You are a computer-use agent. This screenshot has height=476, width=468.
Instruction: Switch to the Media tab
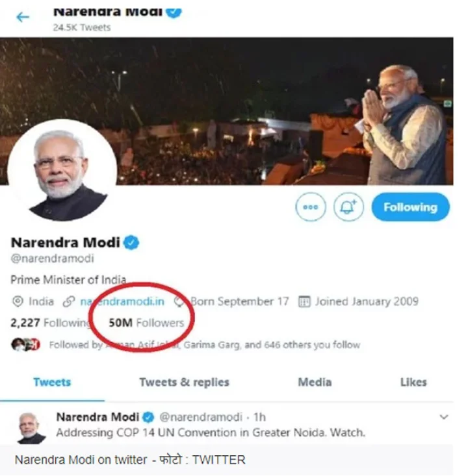315,382
